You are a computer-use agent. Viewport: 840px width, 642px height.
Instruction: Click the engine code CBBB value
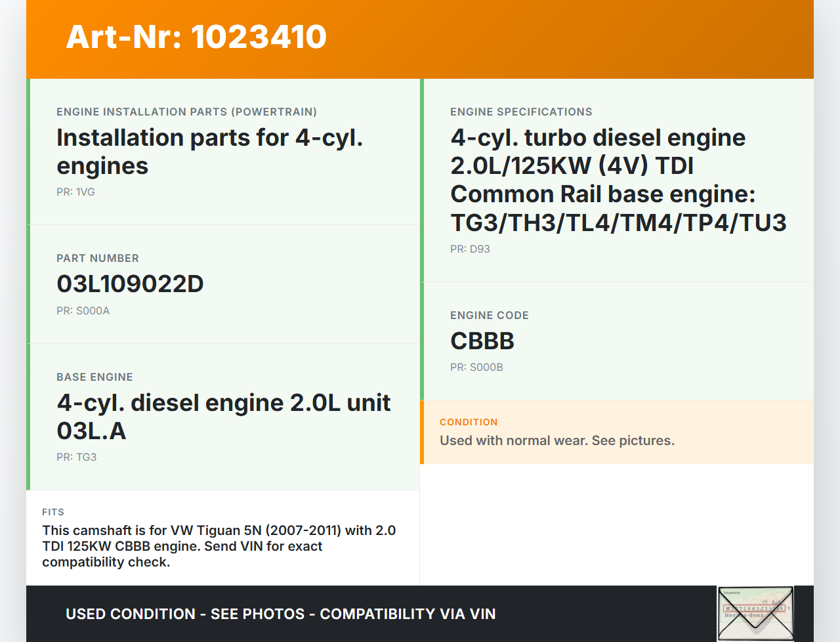[x=482, y=341]
